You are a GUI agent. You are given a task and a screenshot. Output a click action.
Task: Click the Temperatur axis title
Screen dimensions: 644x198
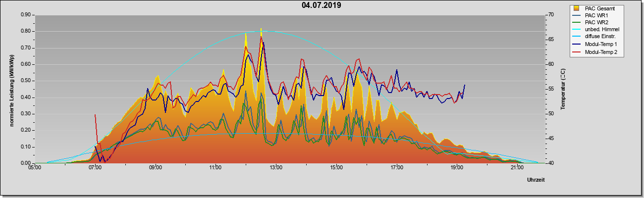click(563, 89)
